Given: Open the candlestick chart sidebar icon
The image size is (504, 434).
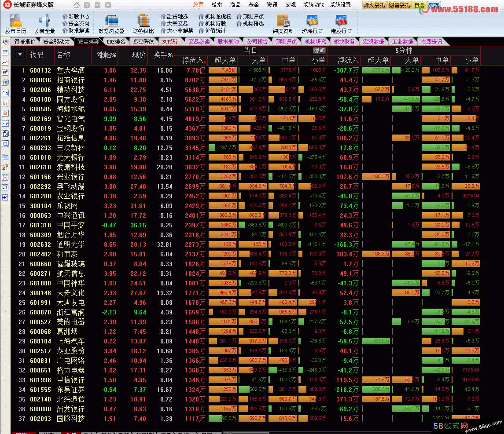Looking at the screenshot, I should click(5, 72).
